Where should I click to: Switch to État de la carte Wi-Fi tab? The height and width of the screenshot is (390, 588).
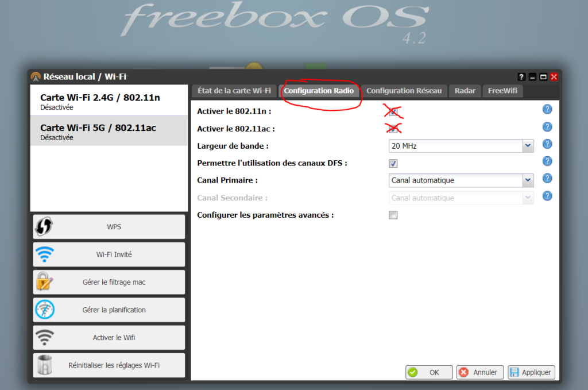(234, 91)
